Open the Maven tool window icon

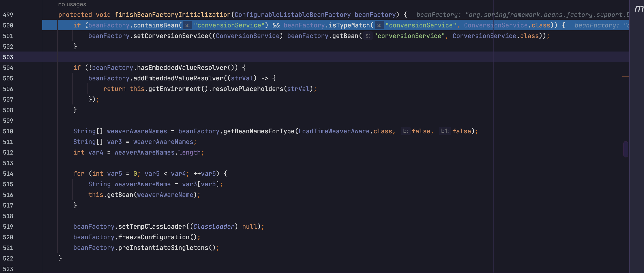click(x=638, y=8)
